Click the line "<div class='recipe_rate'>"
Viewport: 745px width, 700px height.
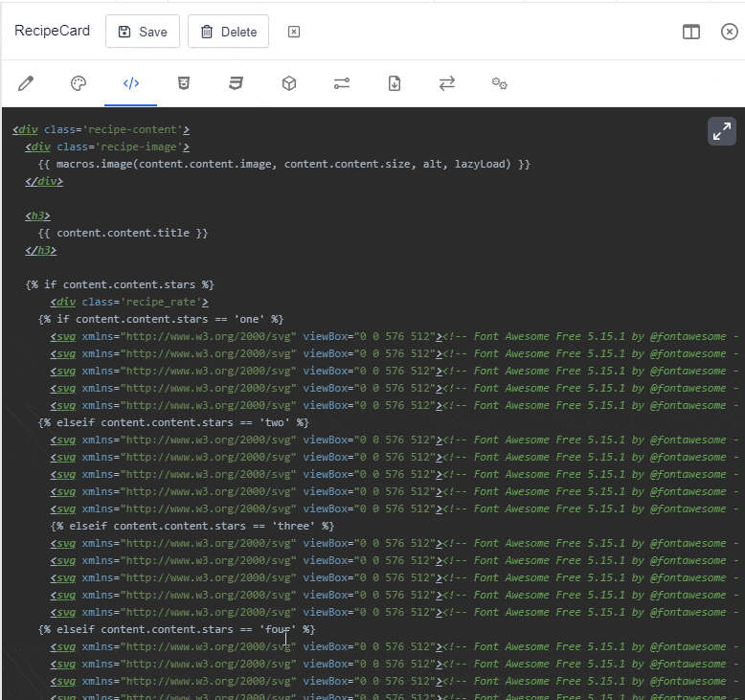pos(129,303)
